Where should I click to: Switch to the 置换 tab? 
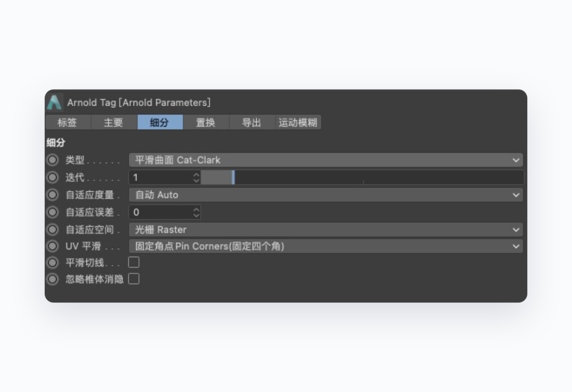[206, 123]
